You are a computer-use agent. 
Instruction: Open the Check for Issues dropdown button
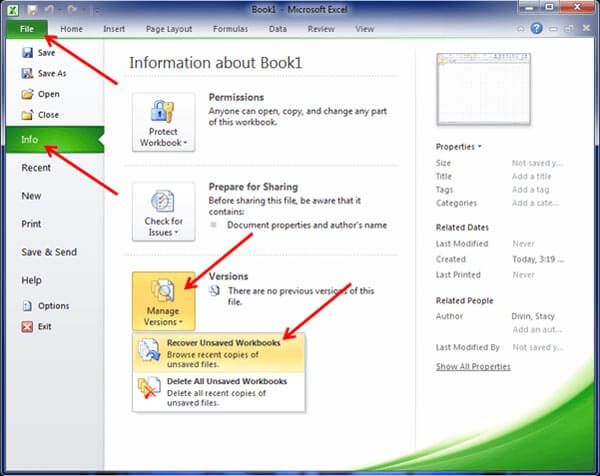pos(163,212)
